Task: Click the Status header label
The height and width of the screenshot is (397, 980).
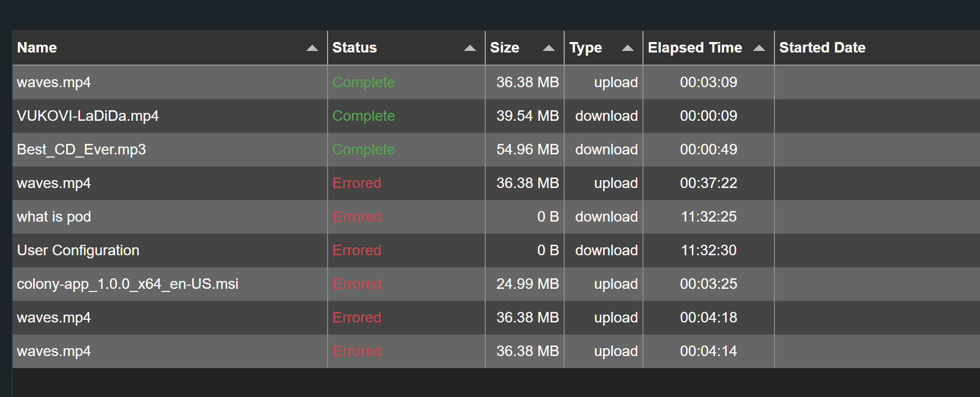Action: click(355, 48)
